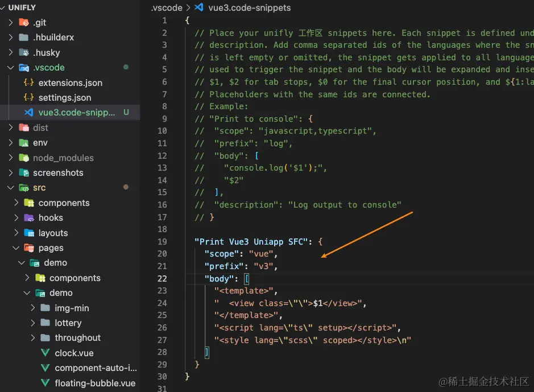Open floating-bubble.vue file
This screenshot has width=534, height=392.
(x=70, y=383)
